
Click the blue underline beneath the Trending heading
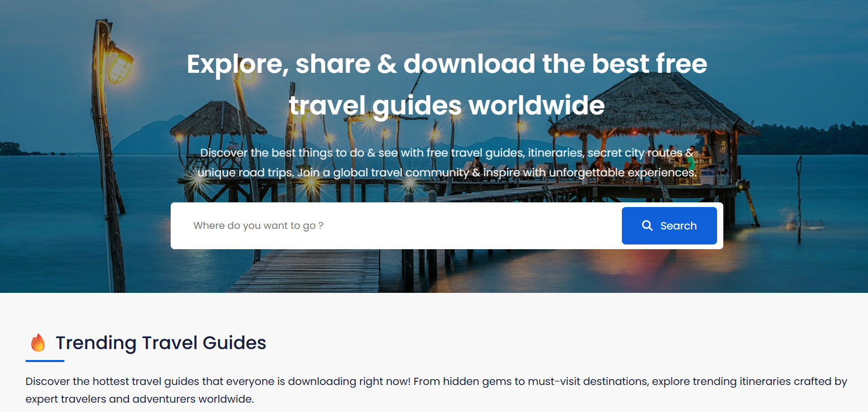tap(45, 360)
